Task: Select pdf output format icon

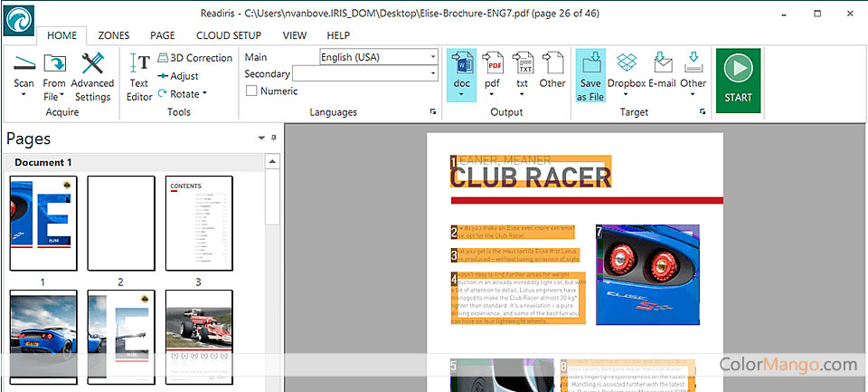Action: point(492,63)
